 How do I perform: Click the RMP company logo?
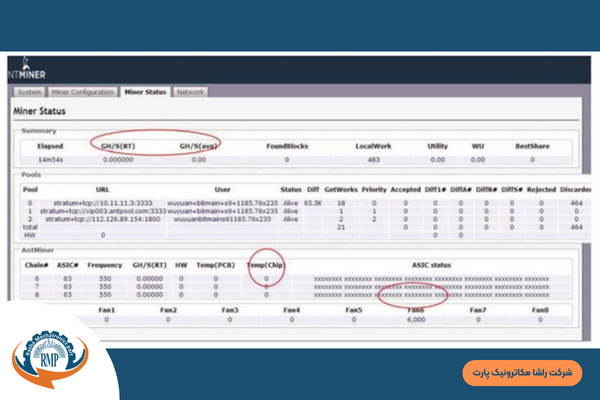(x=48, y=357)
